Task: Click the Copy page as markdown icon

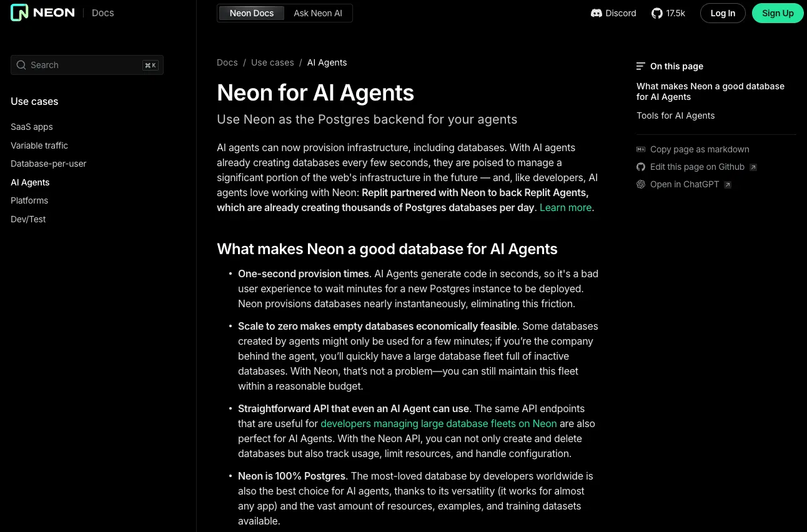Action: point(641,149)
